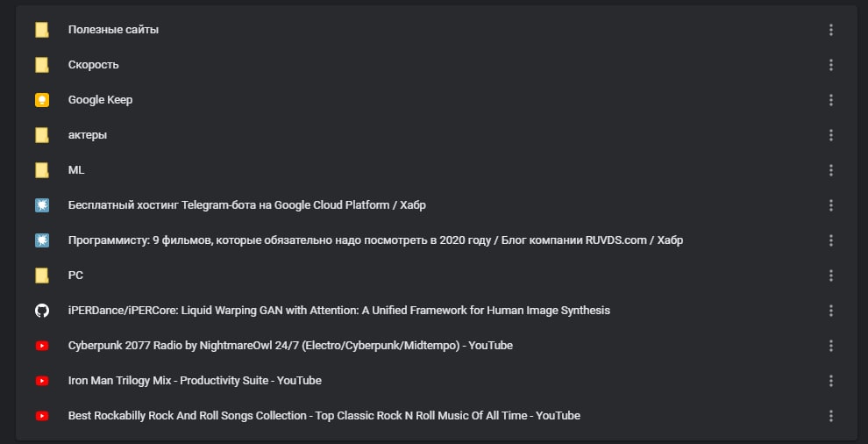Open Программисту: 9 фильмов Хабр bookmark
The width and height of the screenshot is (868, 444).
(x=375, y=240)
